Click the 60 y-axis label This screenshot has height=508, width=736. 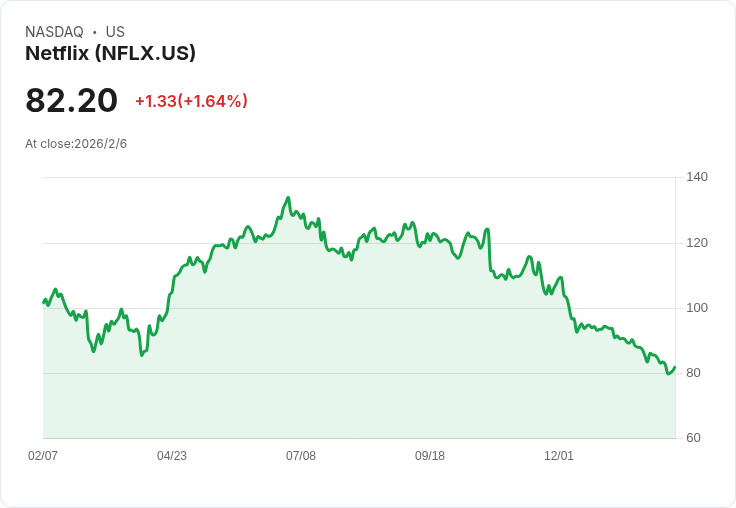(x=693, y=438)
